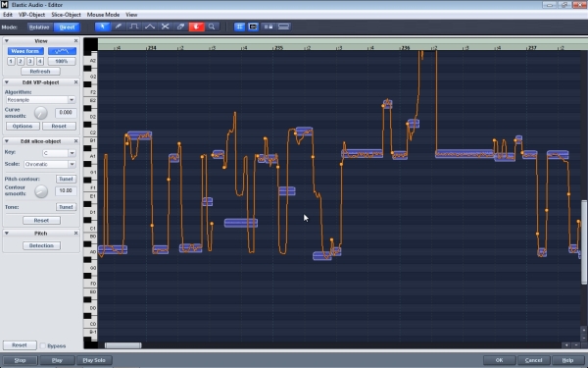Select the crossed-lines cut tool
Screen dimensions: 588x368
click(x=165, y=26)
